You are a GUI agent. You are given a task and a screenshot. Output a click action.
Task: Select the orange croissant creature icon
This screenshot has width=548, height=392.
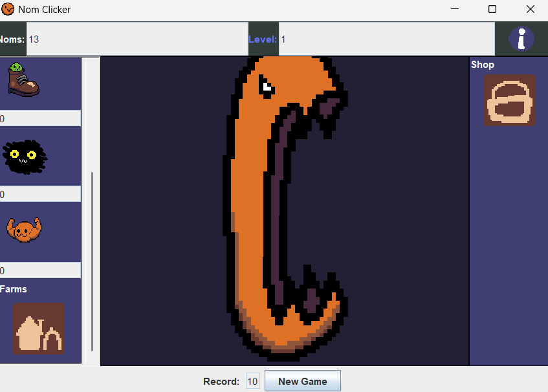tap(23, 230)
